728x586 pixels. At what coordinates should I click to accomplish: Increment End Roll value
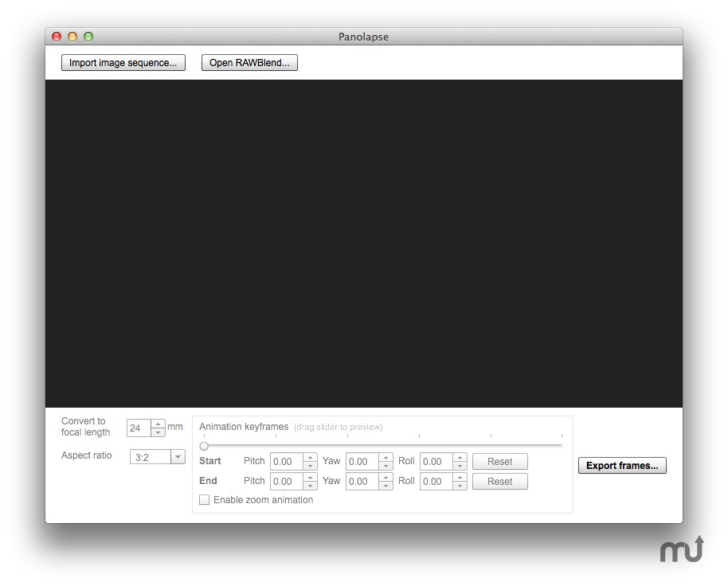[x=460, y=478]
